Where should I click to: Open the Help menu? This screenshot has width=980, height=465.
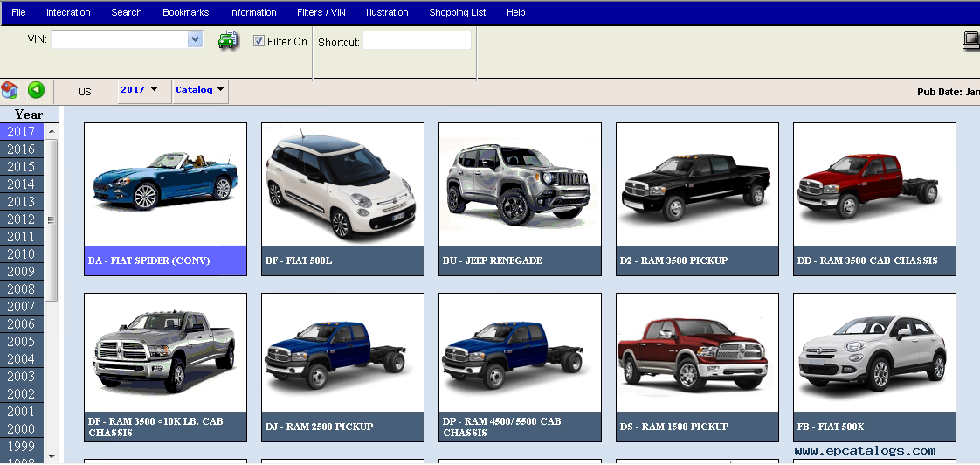click(515, 12)
